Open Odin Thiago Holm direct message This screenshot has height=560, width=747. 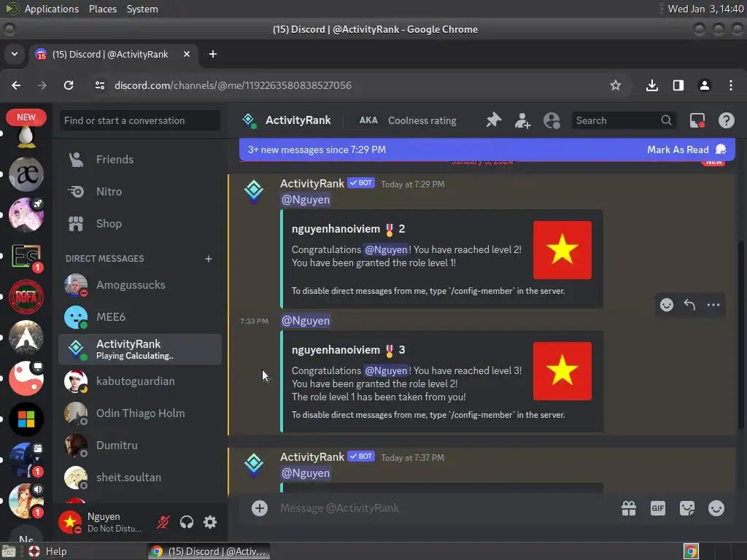140,413
